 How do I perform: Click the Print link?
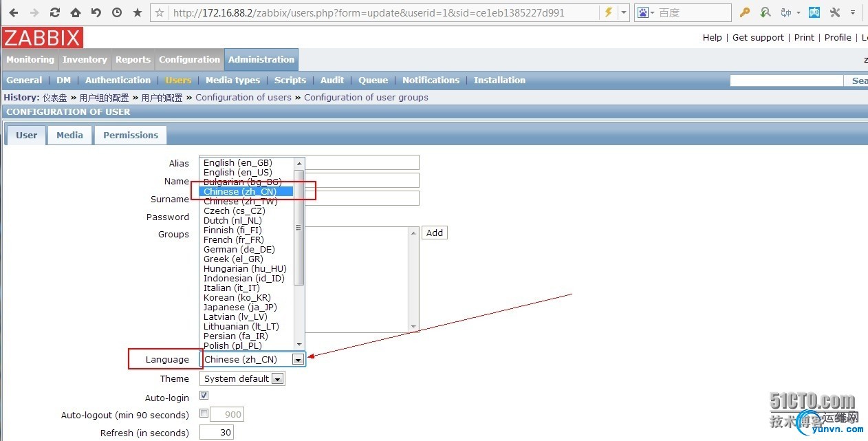[804, 38]
